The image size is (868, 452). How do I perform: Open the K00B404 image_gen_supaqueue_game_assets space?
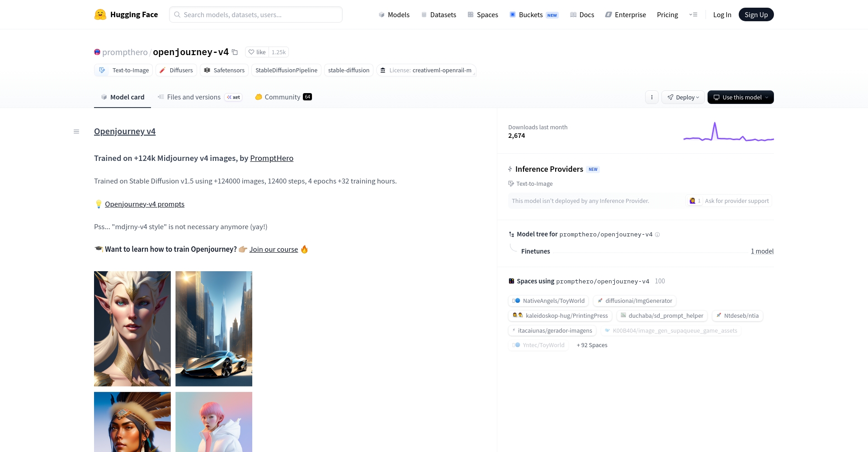pyautogui.click(x=671, y=330)
